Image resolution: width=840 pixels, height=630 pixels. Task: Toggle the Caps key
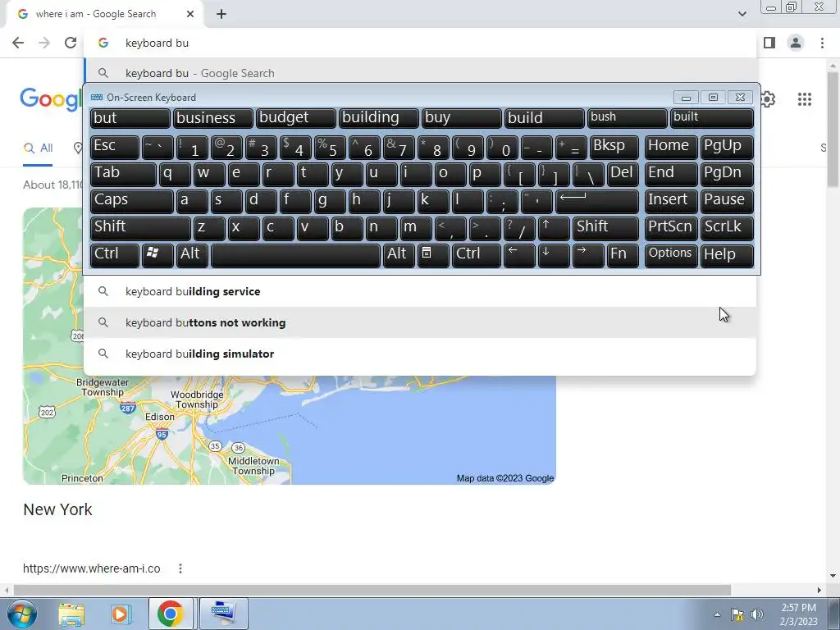coord(132,201)
